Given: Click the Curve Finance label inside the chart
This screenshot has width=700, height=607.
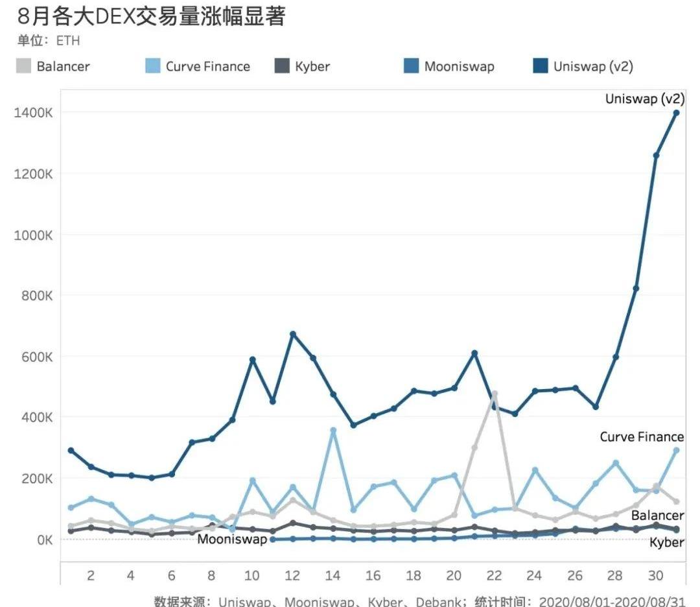Looking at the screenshot, I should 641,436.
